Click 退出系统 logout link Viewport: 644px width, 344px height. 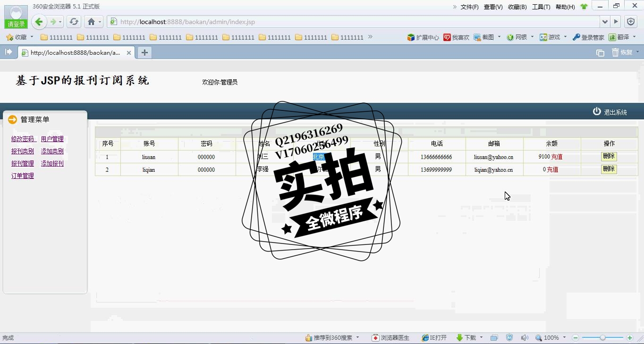[x=610, y=112]
